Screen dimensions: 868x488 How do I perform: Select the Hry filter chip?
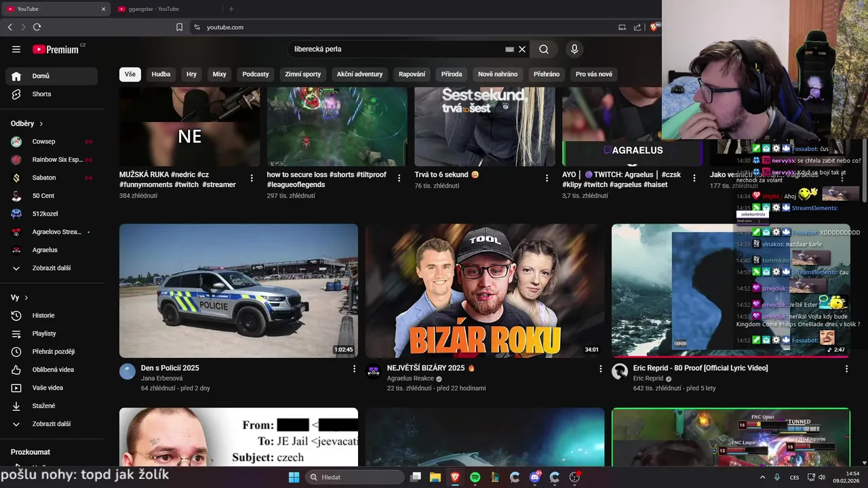point(191,74)
